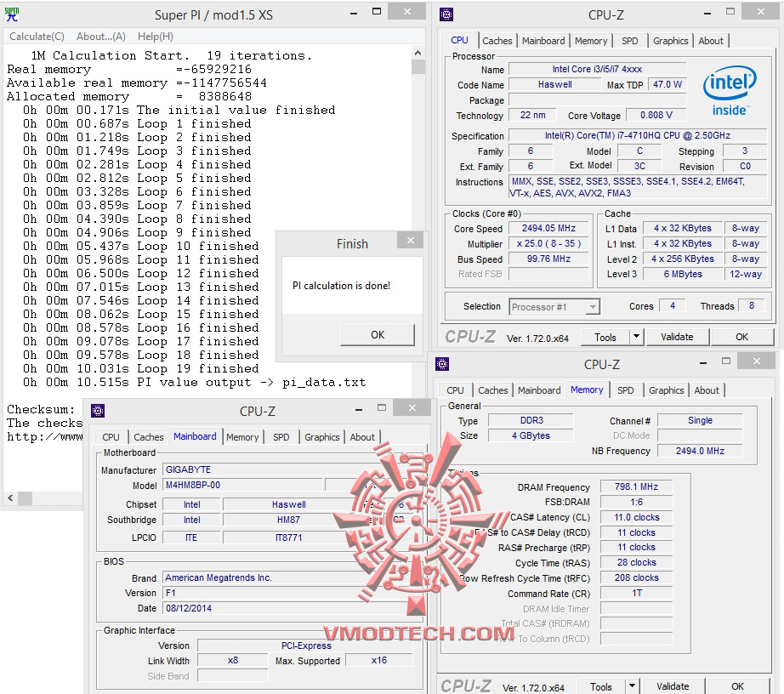This screenshot has width=784, height=694.
Task: Click the Code Name field Haswell
Action: [x=554, y=84]
